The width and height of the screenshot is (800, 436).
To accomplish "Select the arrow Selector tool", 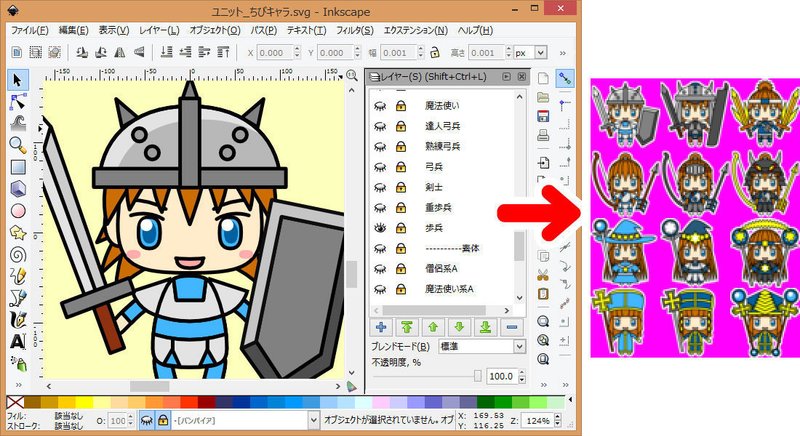I will [x=18, y=80].
